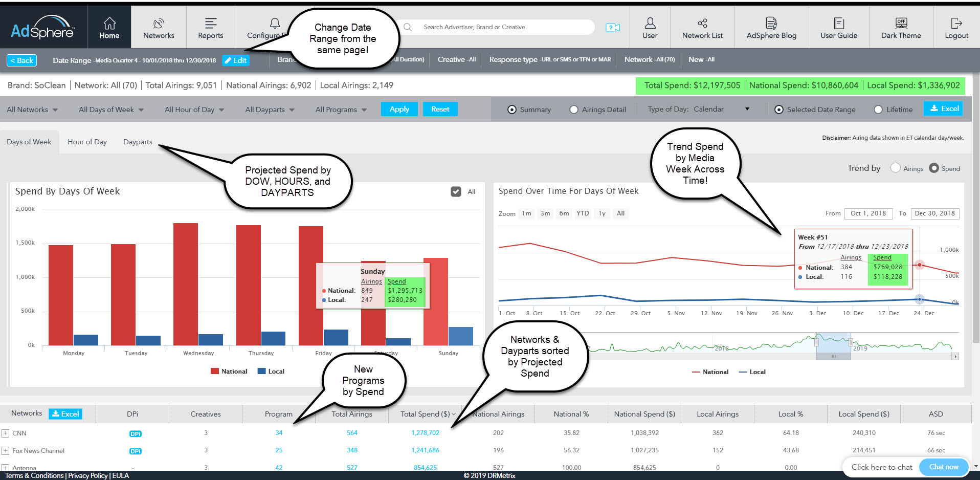The image size is (980, 480).
Task: Select the Airings Detail radio button
Action: [x=574, y=110]
